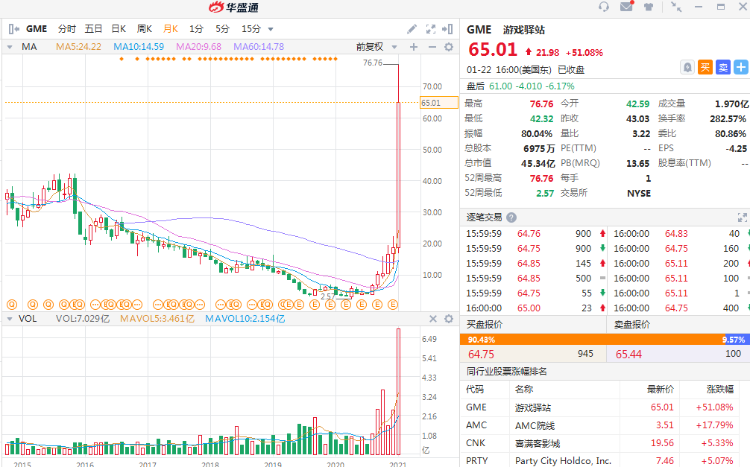Click the blue 9.57% ask ratio bar
This screenshot has height=467, width=750.
[737, 340]
